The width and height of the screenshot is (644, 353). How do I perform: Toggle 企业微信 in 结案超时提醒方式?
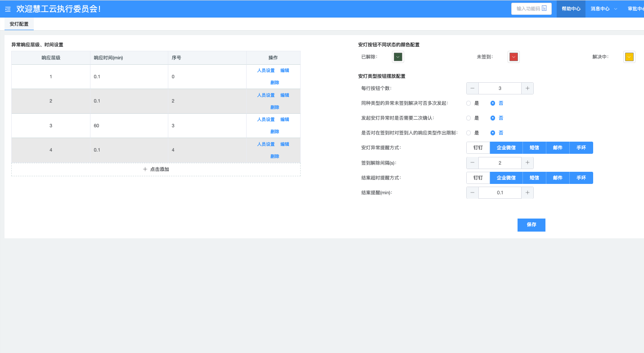pos(506,178)
